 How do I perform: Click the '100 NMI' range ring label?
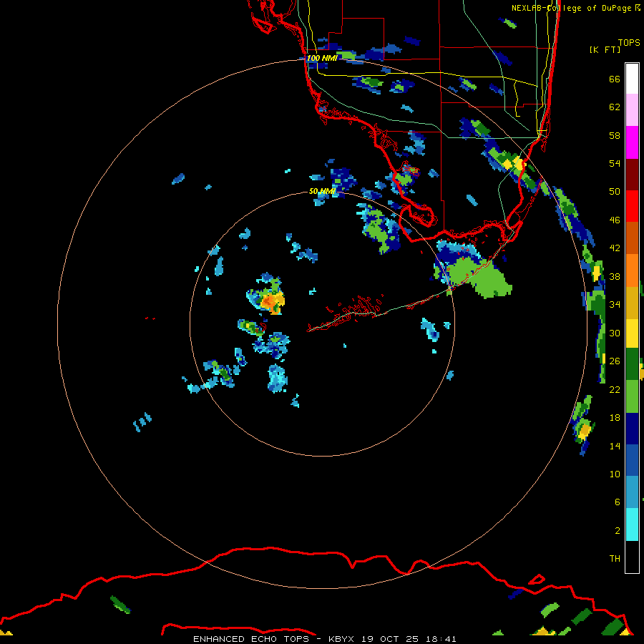322,58
